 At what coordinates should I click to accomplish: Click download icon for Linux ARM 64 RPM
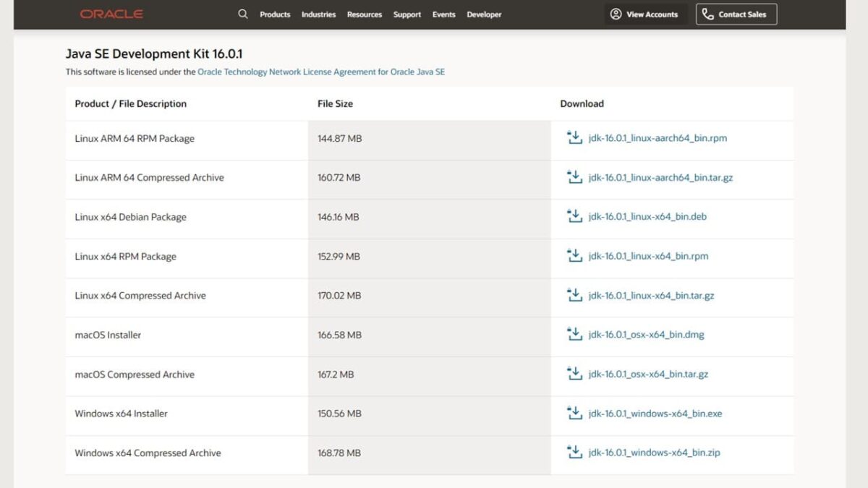[x=574, y=137]
